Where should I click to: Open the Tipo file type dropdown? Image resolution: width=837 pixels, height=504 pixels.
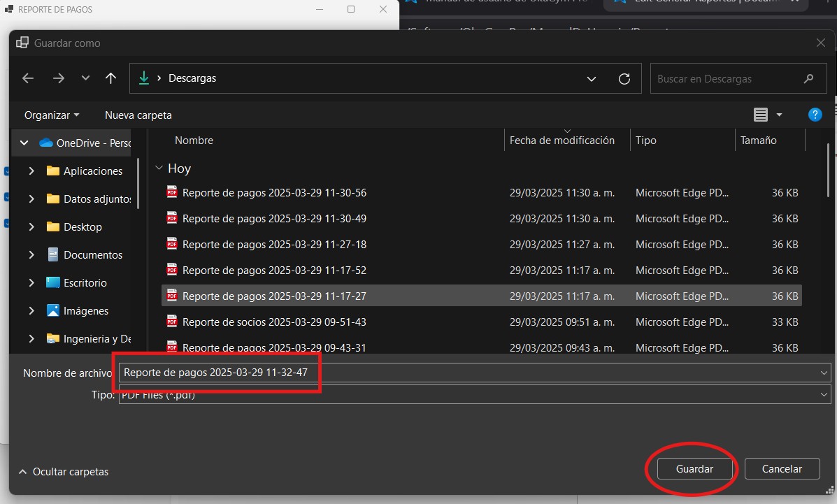tap(824, 395)
